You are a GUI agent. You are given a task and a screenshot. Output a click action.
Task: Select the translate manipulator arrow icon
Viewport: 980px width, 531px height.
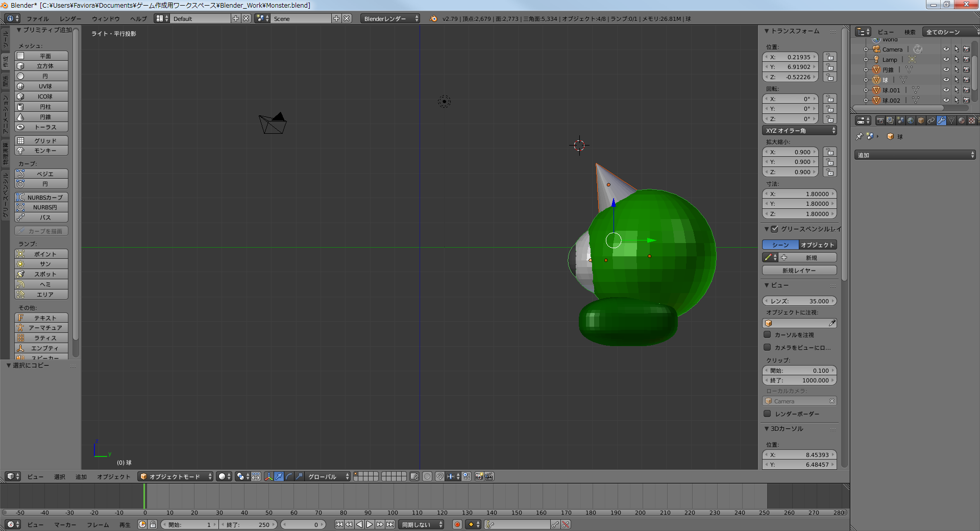click(x=279, y=476)
